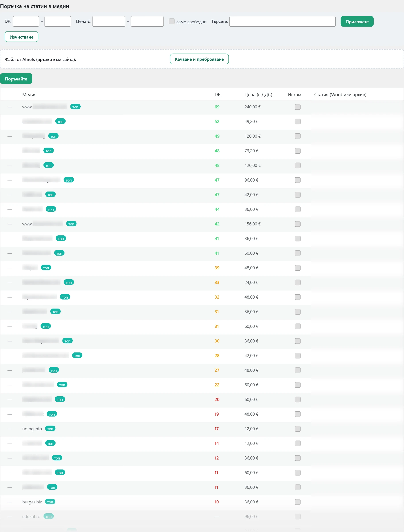Click the Приложете filter button

click(x=357, y=22)
